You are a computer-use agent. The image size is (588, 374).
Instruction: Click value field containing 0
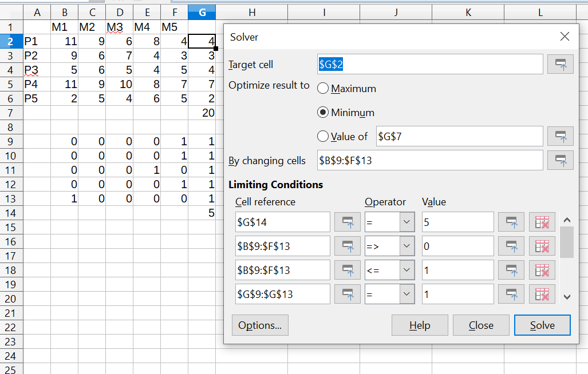[x=457, y=246]
